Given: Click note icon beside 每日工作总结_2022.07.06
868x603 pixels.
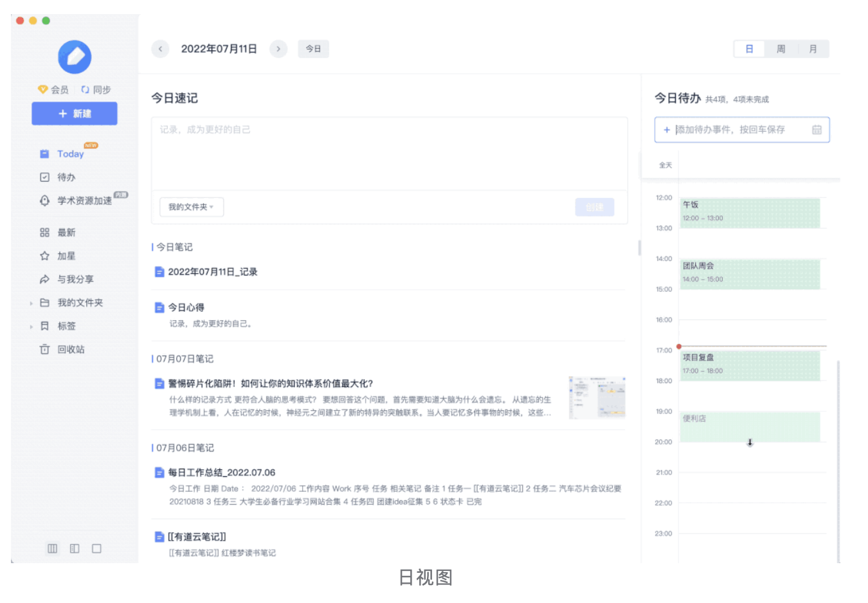Looking at the screenshot, I should tap(159, 473).
